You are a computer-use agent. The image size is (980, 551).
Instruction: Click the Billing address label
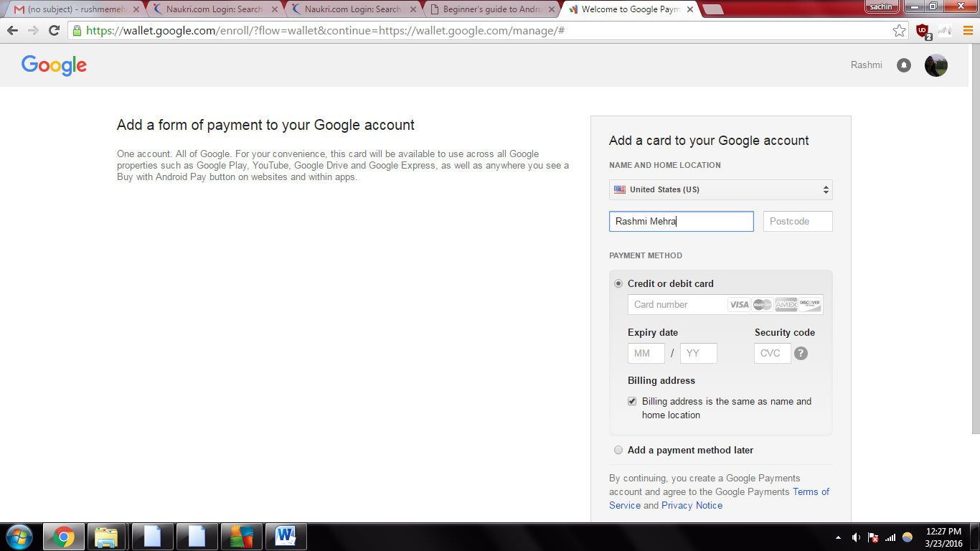click(661, 380)
